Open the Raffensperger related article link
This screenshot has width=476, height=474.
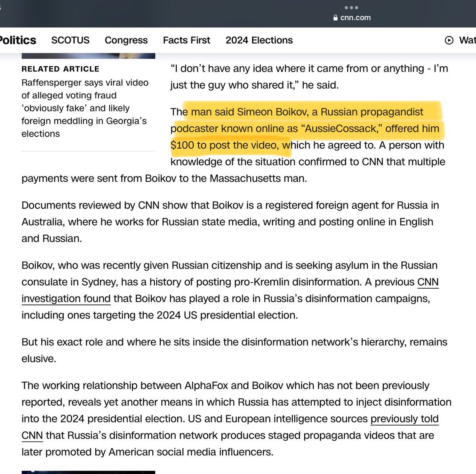85,108
